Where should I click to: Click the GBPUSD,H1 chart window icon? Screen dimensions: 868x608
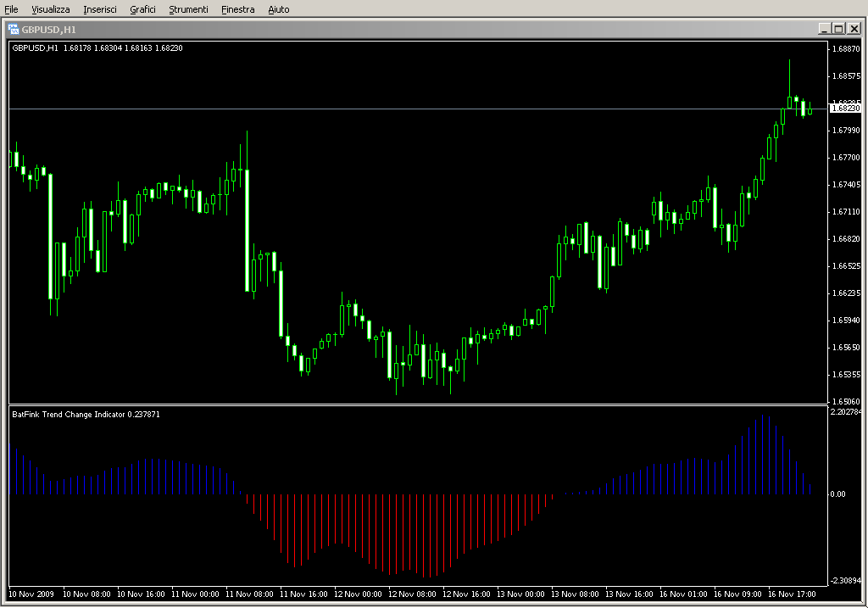pyautogui.click(x=14, y=29)
